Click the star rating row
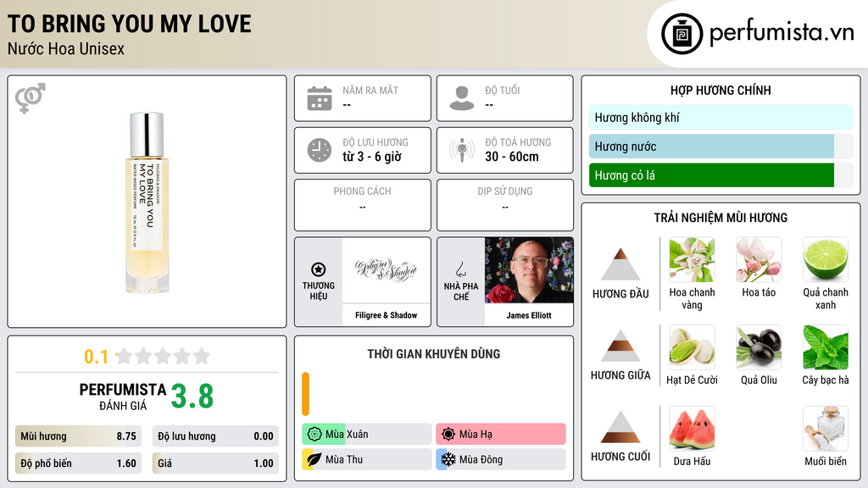Screen dimensions: 868x488 point(163,356)
